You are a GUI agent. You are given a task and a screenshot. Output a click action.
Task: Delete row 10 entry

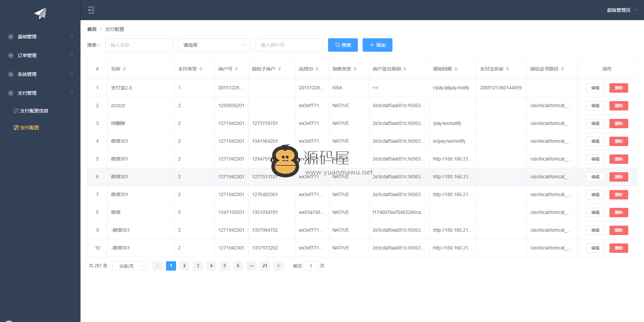pyautogui.click(x=619, y=248)
